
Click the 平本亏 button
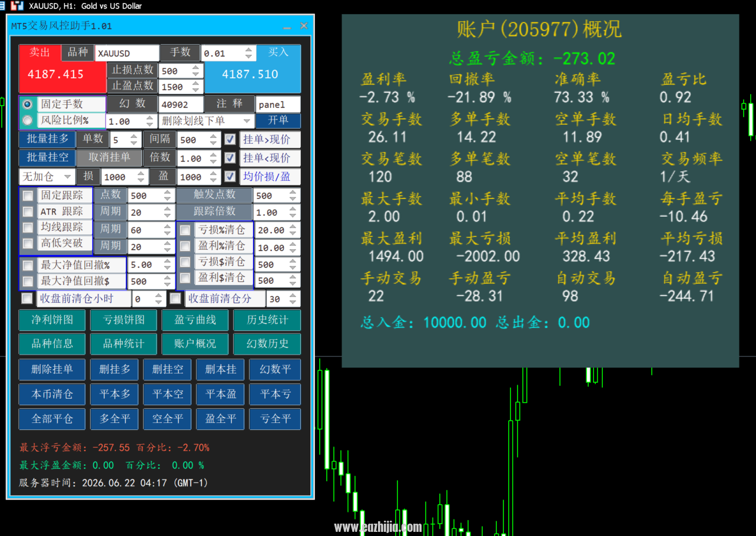(x=276, y=395)
